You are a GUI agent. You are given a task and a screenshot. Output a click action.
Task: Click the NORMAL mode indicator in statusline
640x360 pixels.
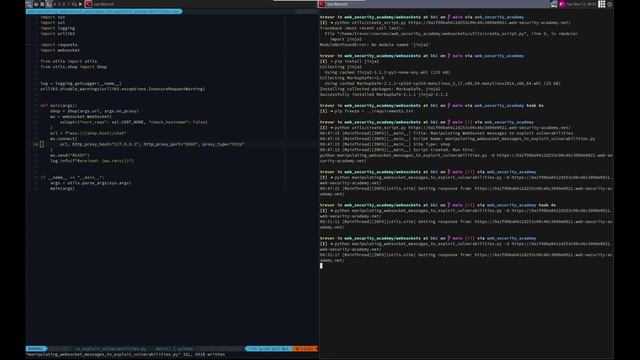(36, 349)
